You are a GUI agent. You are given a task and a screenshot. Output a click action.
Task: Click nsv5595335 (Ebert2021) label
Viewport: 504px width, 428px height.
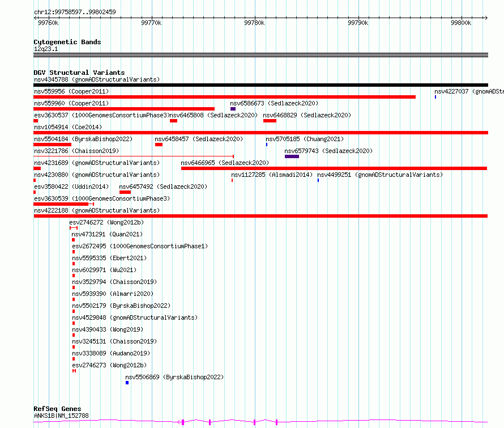click(x=109, y=258)
